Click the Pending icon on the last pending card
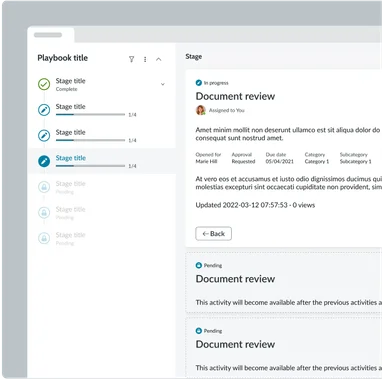 click(x=199, y=331)
